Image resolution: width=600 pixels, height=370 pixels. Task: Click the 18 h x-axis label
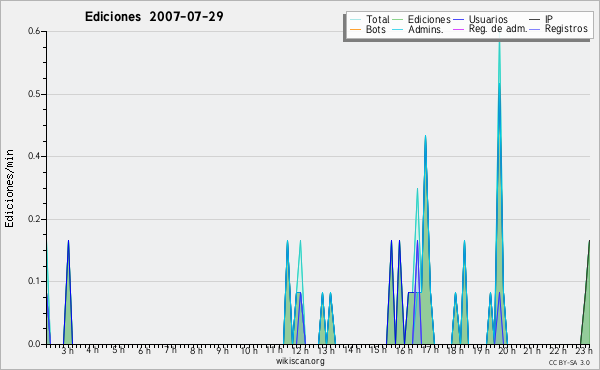(455, 350)
